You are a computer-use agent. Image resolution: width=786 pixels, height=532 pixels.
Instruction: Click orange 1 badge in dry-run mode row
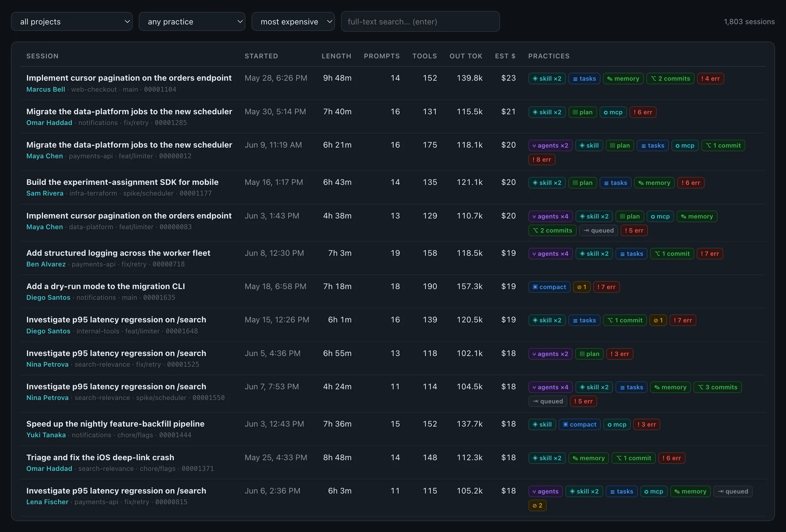(582, 287)
